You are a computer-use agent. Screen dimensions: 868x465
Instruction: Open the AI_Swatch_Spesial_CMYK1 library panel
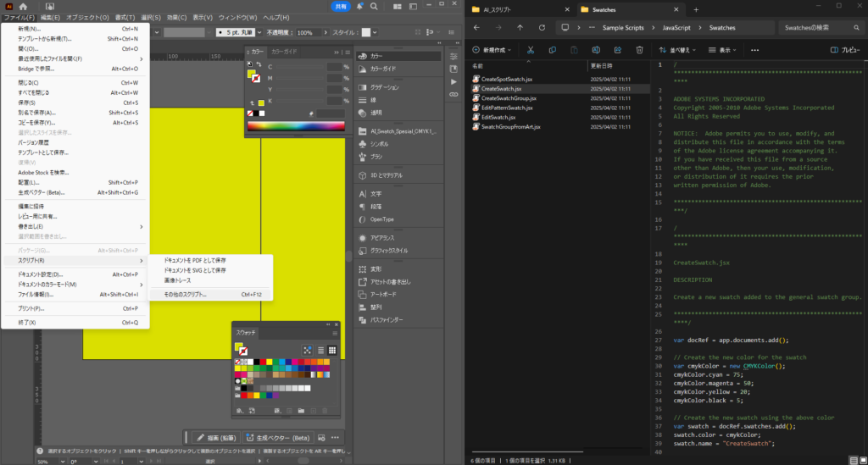tap(398, 131)
